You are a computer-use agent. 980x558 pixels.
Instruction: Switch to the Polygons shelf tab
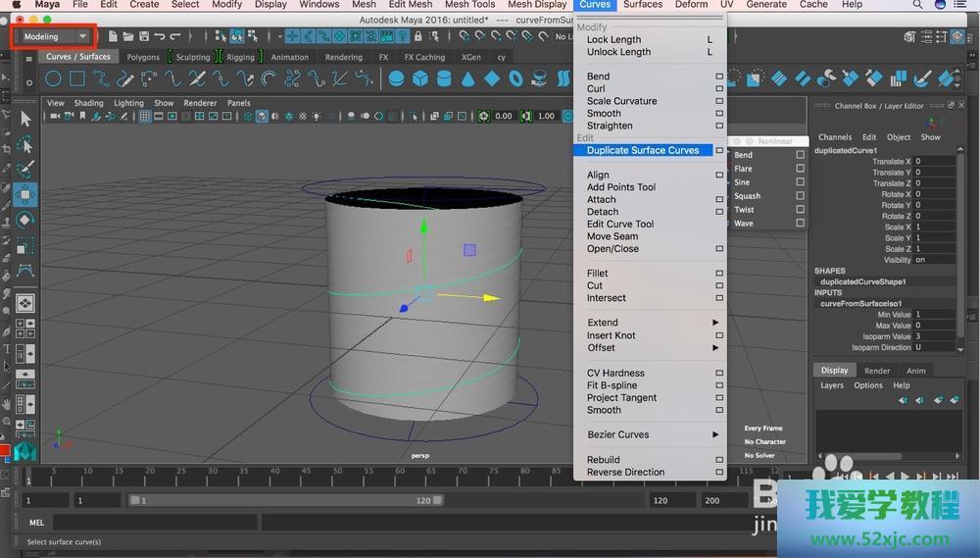143,57
